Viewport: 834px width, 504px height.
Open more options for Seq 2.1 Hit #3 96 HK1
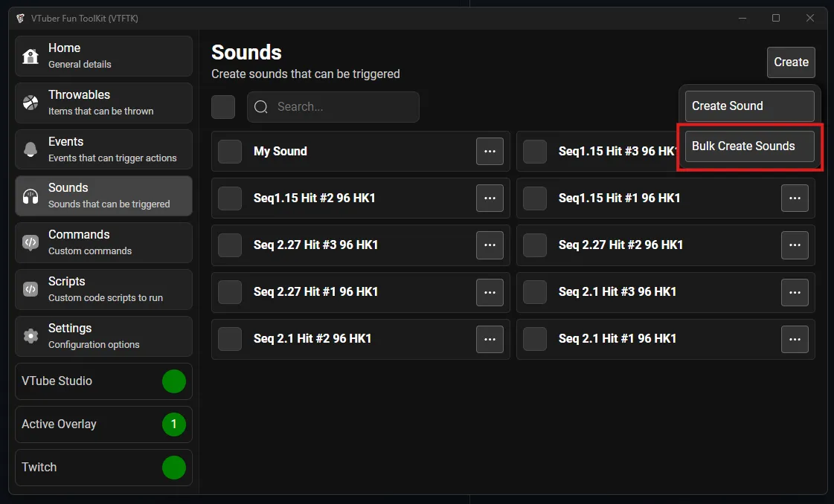pos(795,292)
